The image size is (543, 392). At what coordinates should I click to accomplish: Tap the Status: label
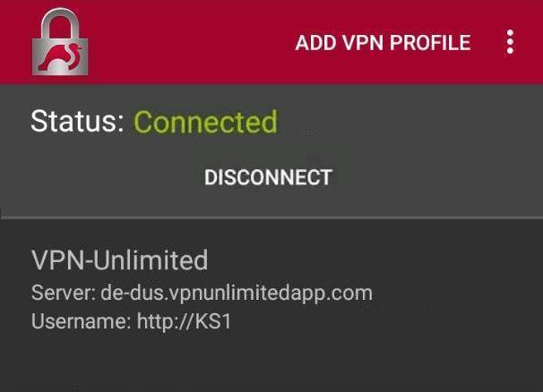point(78,121)
